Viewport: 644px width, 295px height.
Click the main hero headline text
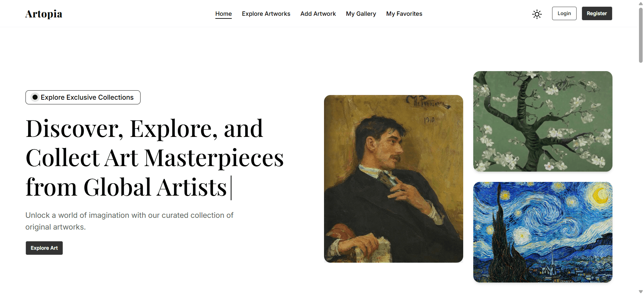[x=154, y=158]
